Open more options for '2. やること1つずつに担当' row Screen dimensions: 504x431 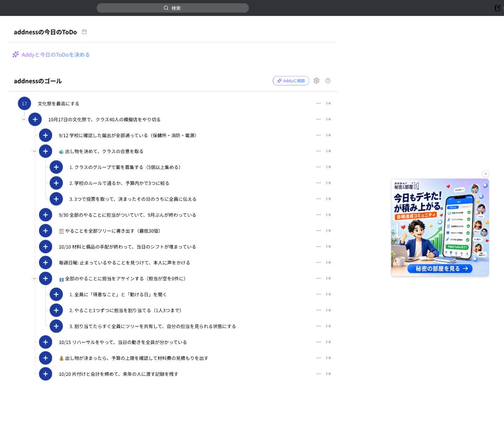click(318, 310)
